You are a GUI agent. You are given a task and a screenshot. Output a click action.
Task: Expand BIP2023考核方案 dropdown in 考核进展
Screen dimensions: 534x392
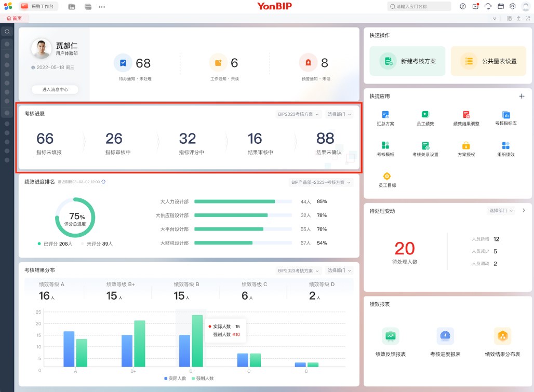pyautogui.click(x=298, y=114)
